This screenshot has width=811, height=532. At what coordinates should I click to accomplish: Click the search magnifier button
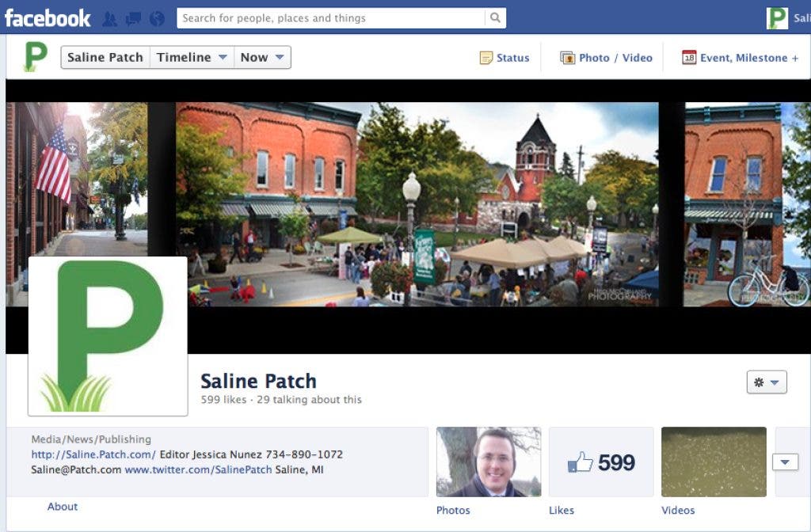coord(495,18)
